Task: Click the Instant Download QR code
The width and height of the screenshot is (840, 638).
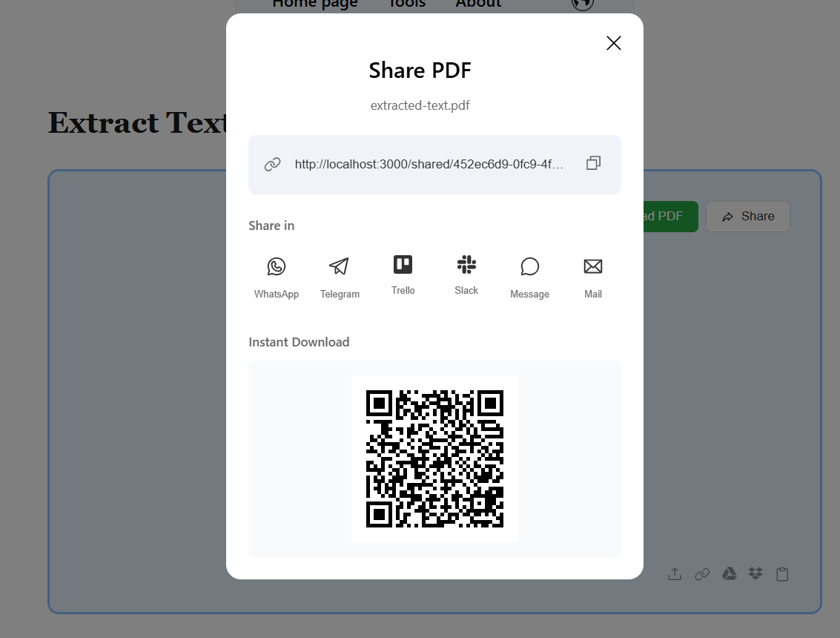Action: (434, 458)
